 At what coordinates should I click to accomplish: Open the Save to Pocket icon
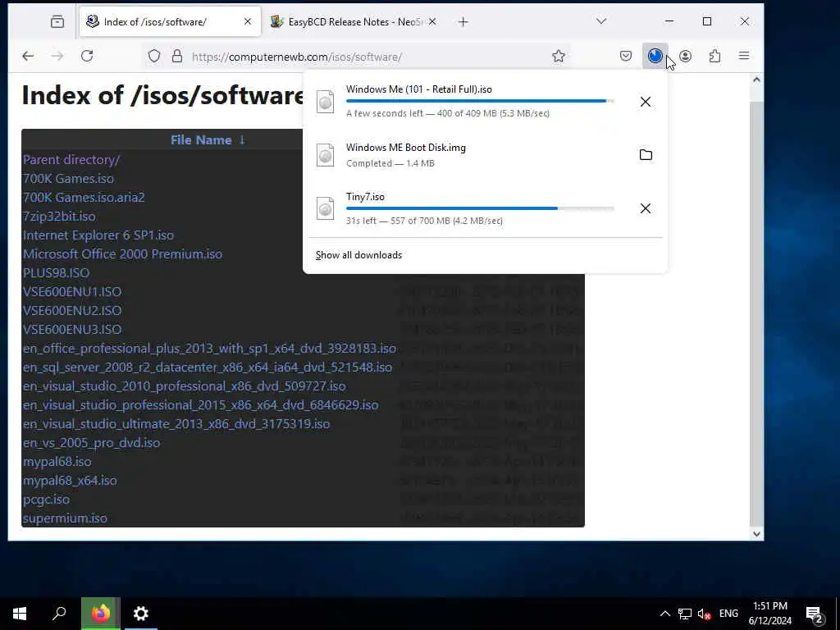[x=626, y=56]
